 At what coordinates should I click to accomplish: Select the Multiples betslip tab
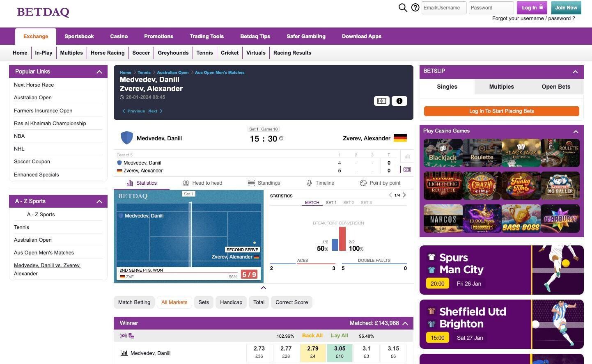click(x=501, y=87)
